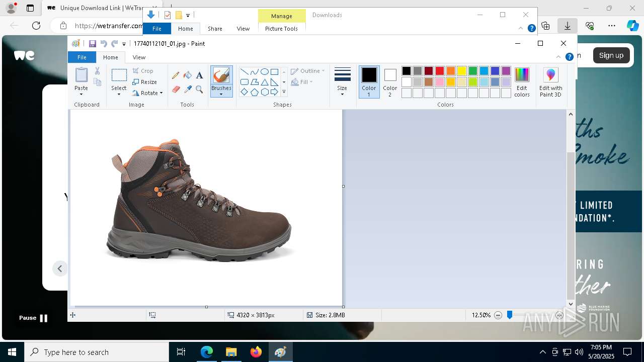Open the Rotate dropdown
The height and width of the screenshot is (362, 644).
pos(148,93)
